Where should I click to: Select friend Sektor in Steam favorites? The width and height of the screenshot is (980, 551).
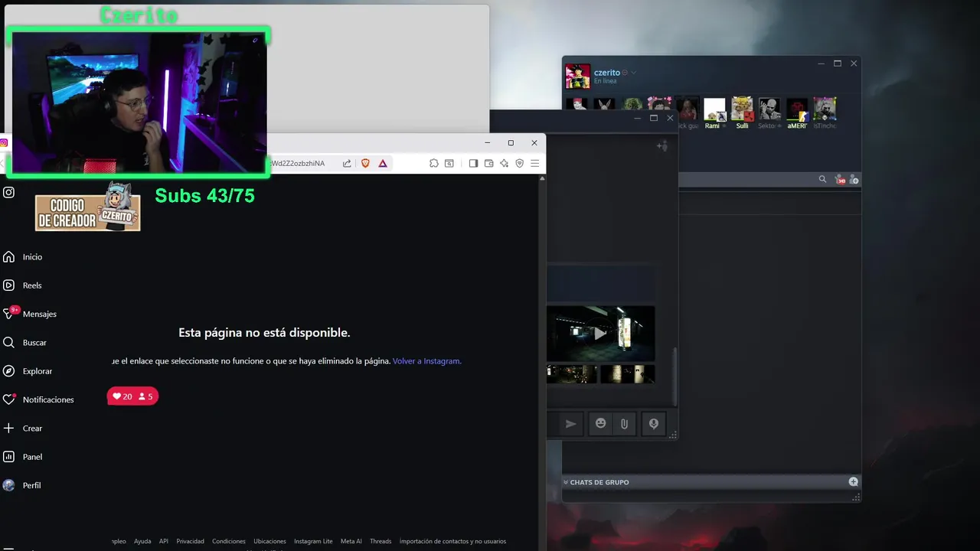769,113
